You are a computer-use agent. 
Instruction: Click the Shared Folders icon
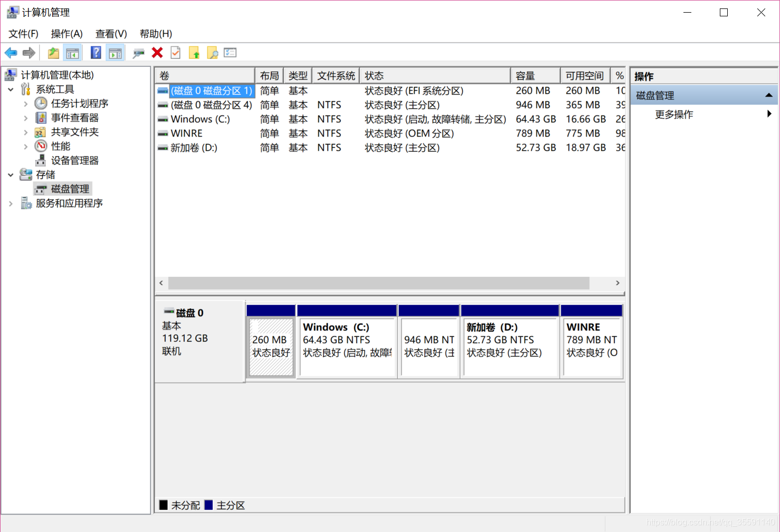41,132
